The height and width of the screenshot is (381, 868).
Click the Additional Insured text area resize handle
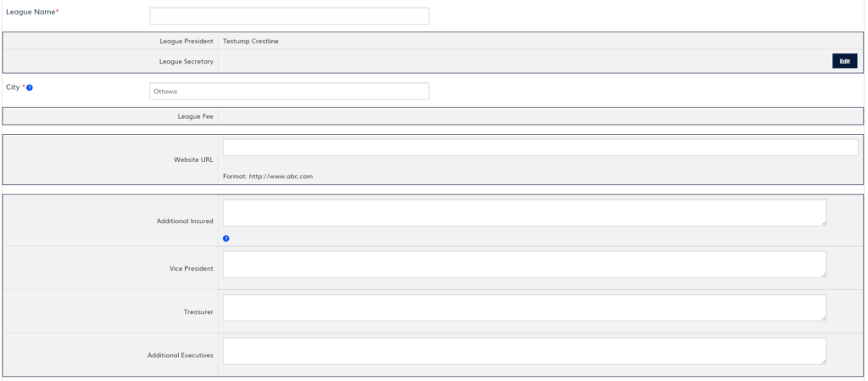822,222
